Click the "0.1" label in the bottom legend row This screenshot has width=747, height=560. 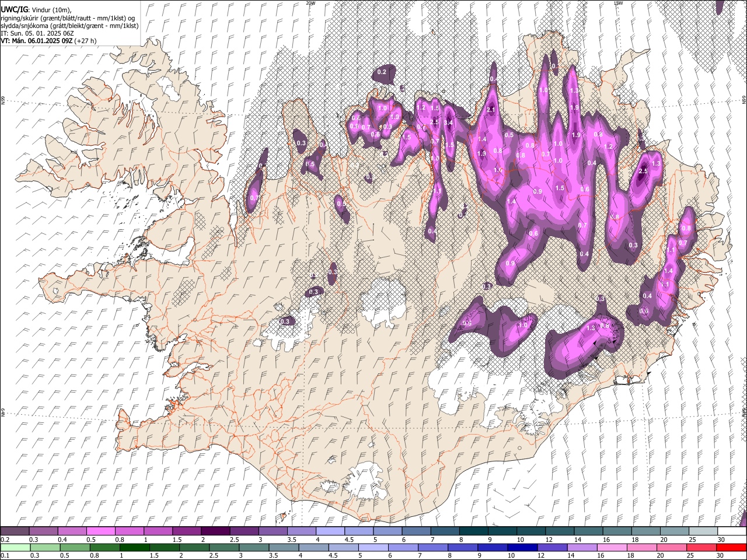5,556
